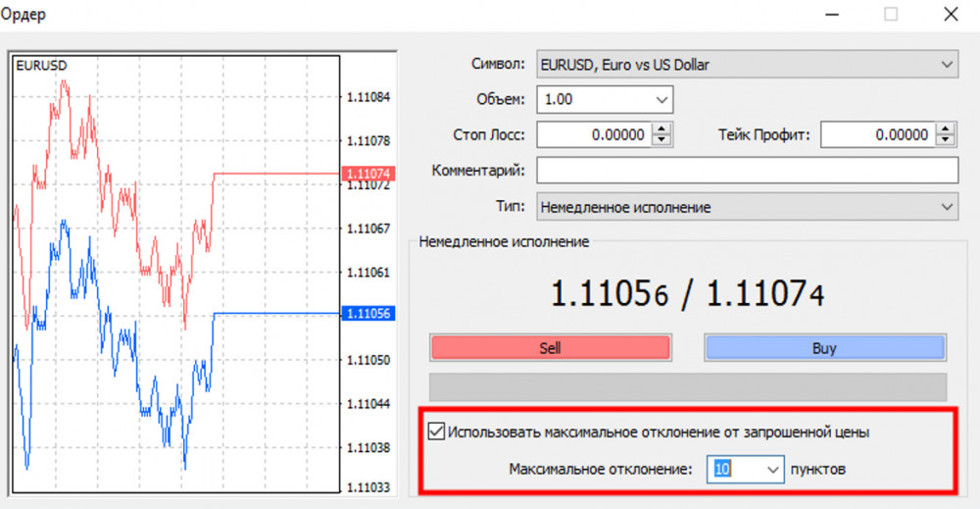Click the 1.11033 price axis label
This screenshot has height=509, width=980.
[368, 487]
